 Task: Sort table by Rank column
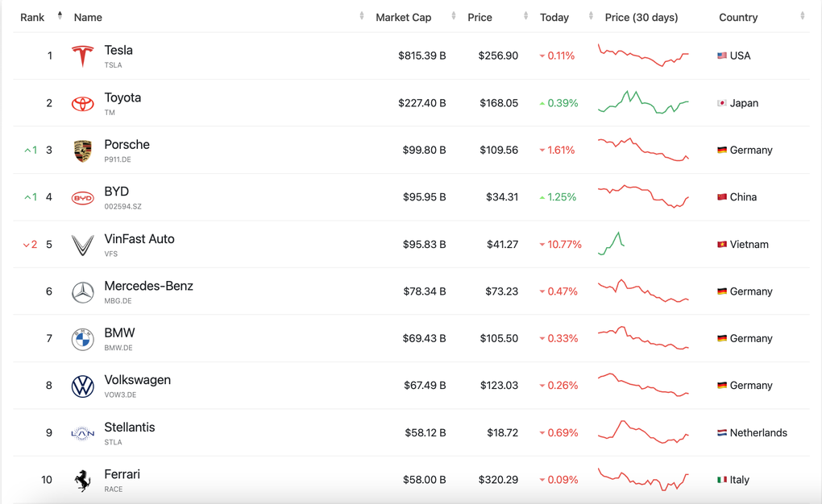[x=33, y=17]
